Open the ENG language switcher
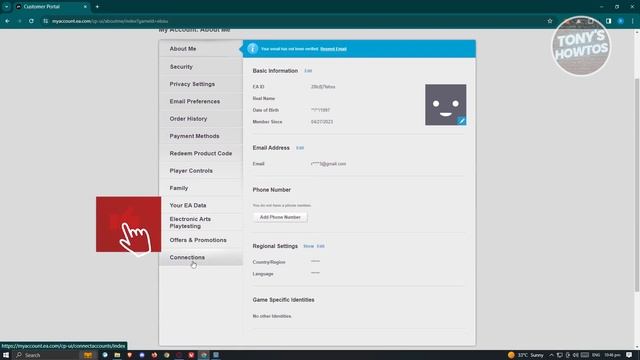Viewport: 640px width, 360px height. [596, 355]
